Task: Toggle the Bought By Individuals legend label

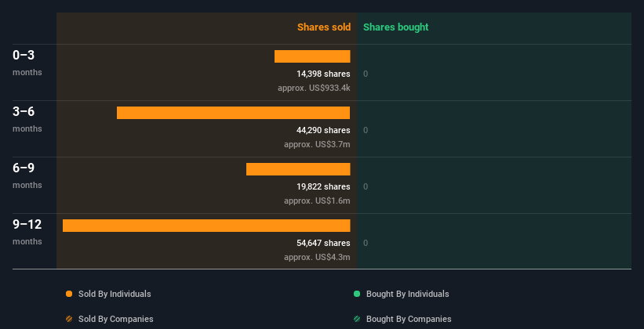Action: (x=407, y=294)
